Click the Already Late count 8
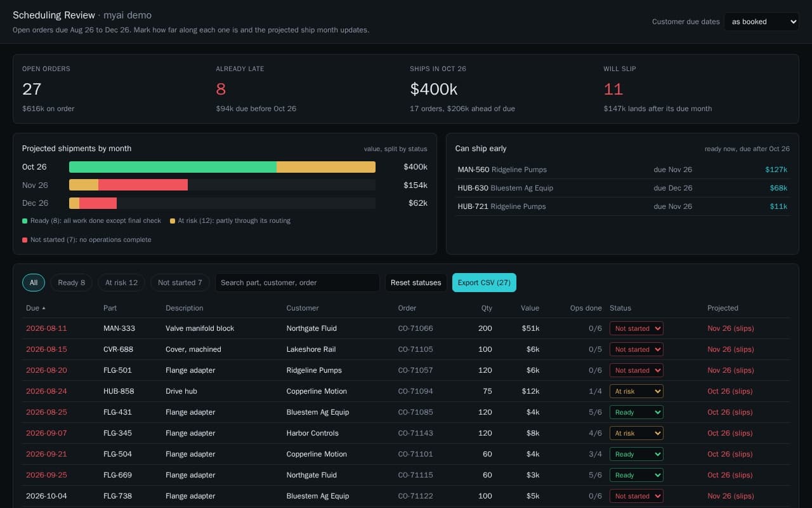 pos(221,89)
